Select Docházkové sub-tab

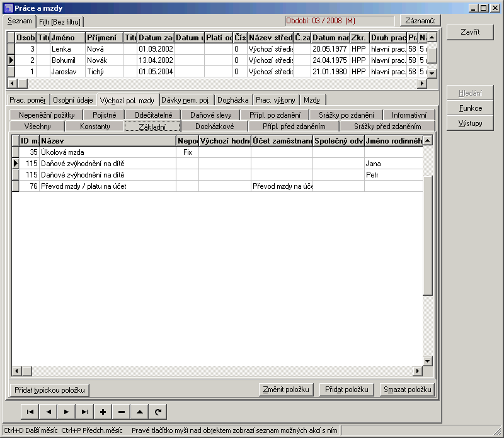click(215, 126)
